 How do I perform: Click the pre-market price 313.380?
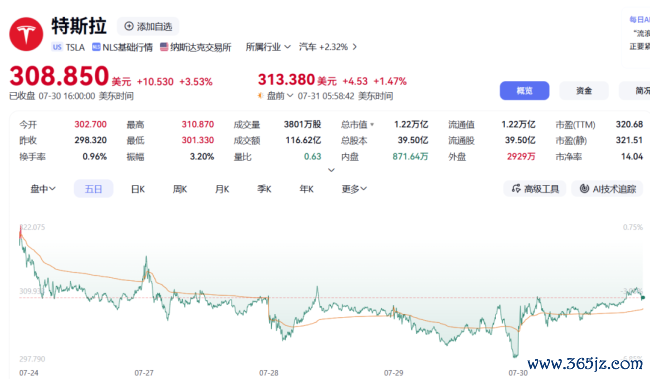point(286,80)
